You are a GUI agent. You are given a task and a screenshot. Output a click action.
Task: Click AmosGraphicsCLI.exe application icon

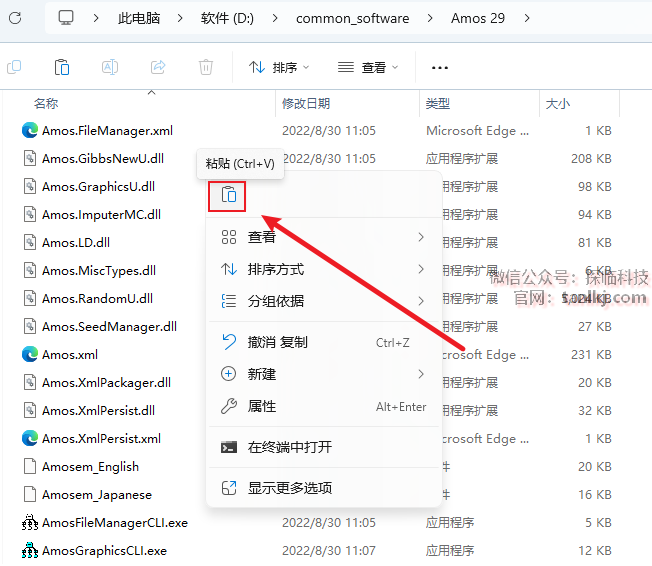tap(30, 550)
